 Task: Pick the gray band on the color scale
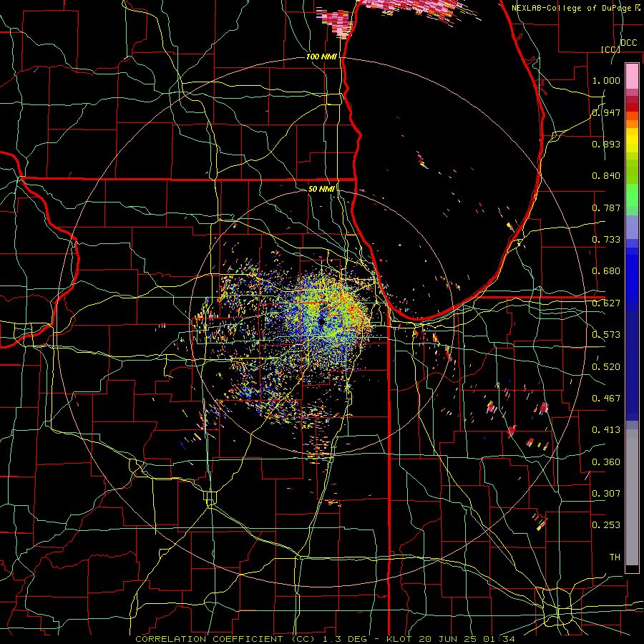pos(632,497)
